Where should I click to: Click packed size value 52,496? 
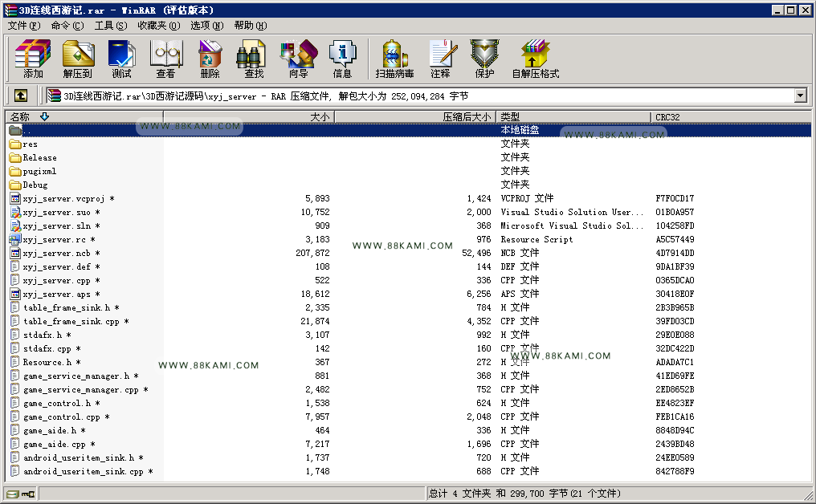coord(476,253)
